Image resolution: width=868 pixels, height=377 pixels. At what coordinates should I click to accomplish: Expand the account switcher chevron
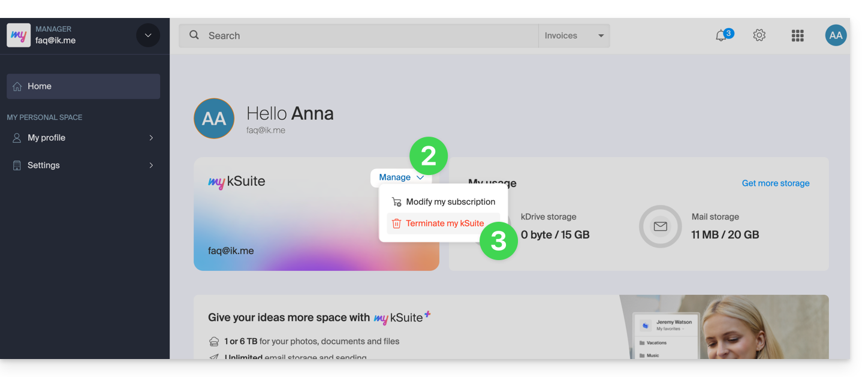pos(148,35)
